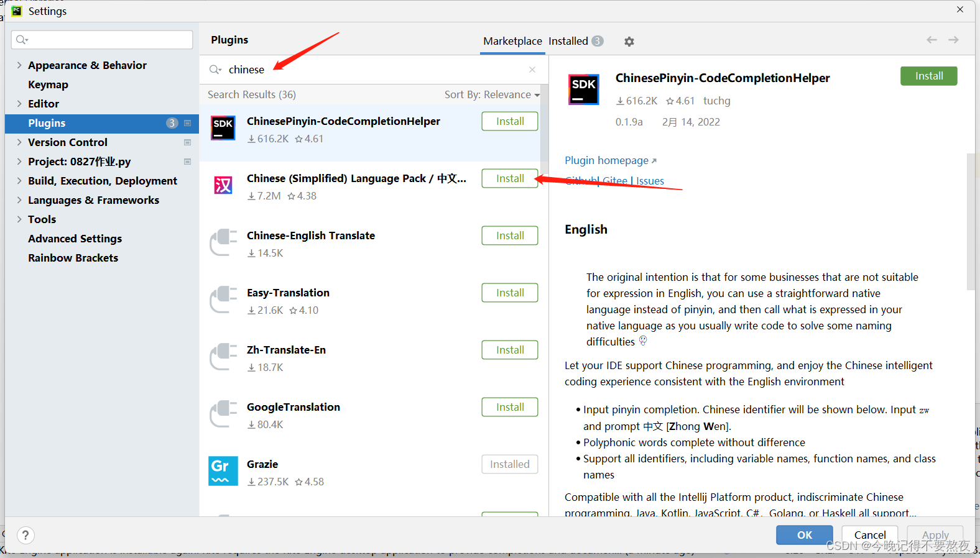980x558 pixels.
Task: Select Plugins in settings tree
Action: [102, 123]
